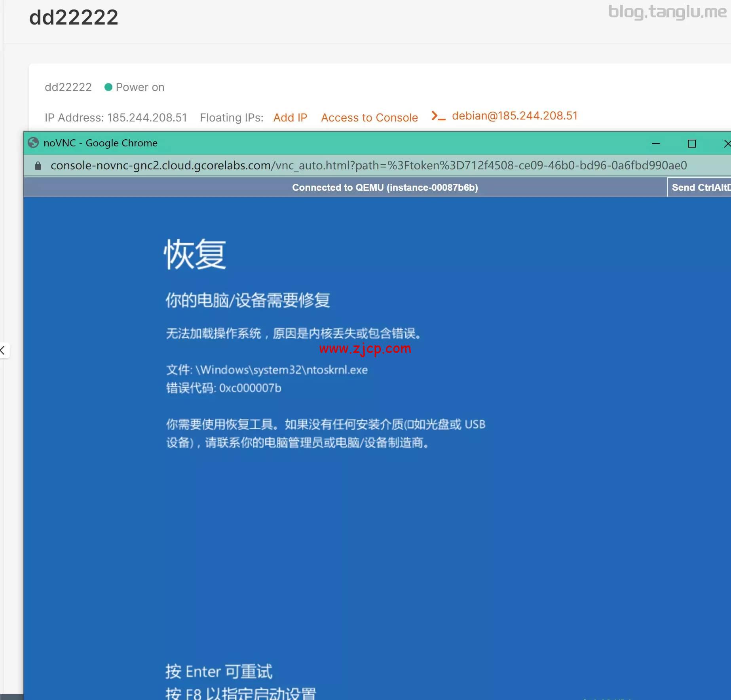The image size is (731, 700).
Task: Click the maximize icon on noVNC window
Action: click(x=691, y=143)
